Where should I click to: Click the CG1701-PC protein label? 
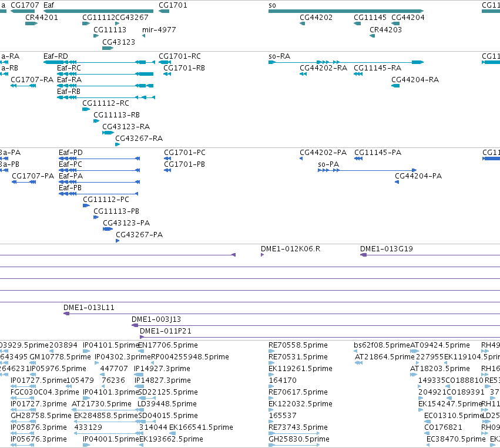[x=184, y=153]
